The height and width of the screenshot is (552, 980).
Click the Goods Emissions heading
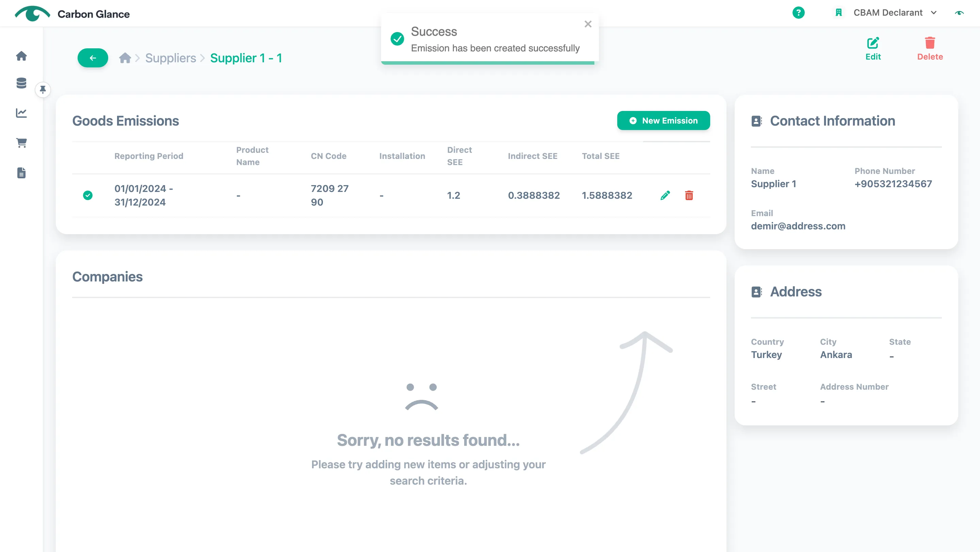pos(126,120)
